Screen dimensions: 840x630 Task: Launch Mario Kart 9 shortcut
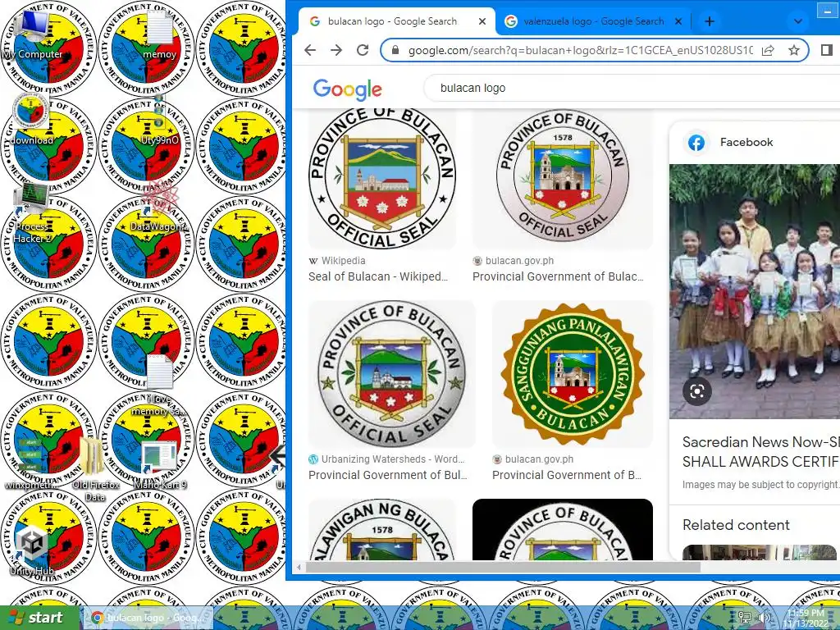(x=159, y=464)
